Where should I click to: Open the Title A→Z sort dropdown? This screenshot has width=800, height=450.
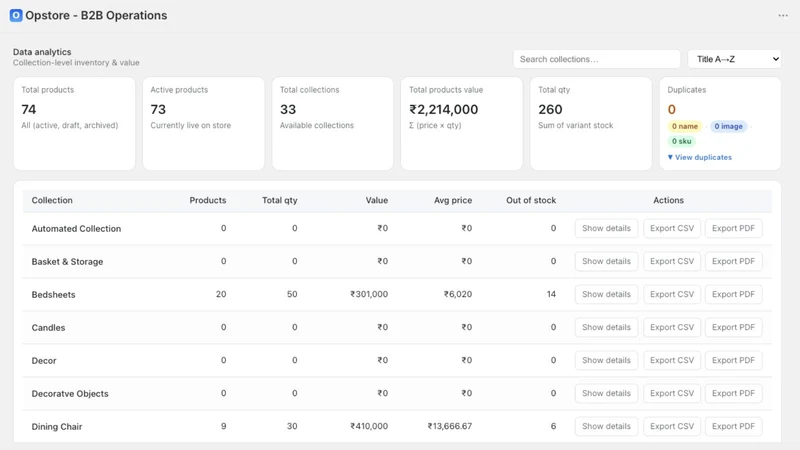point(735,59)
